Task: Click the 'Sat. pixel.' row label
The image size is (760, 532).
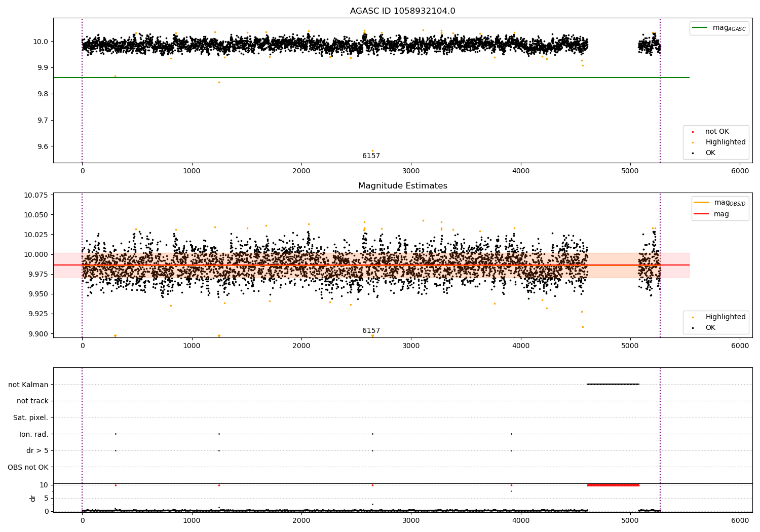Action: tap(30, 418)
